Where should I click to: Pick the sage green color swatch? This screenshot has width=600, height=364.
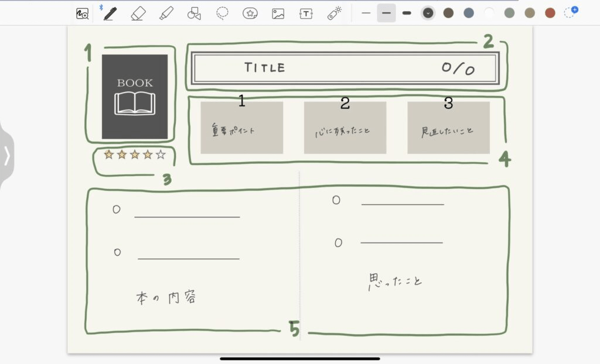coord(509,13)
